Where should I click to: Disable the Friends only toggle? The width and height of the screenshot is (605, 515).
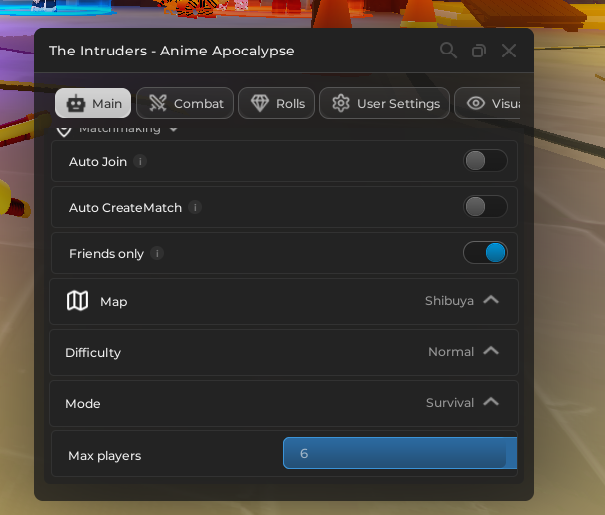[485, 253]
